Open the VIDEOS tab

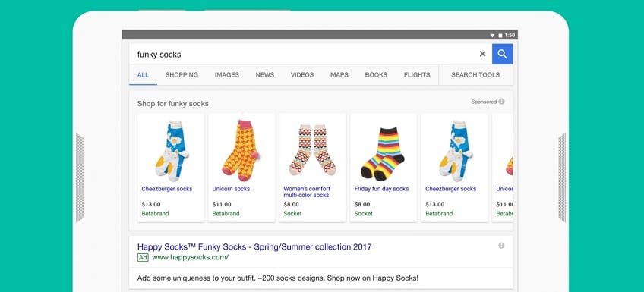pyautogui.click(x=302, y=74)
